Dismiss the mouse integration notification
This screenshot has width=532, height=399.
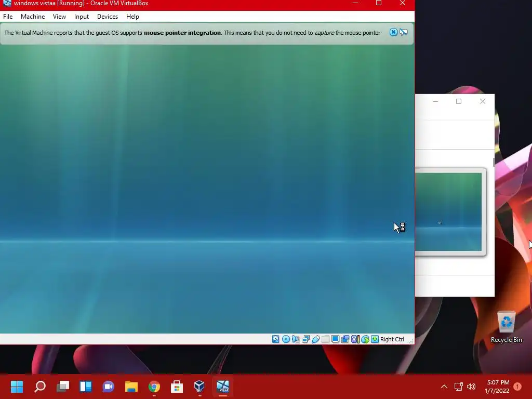(x=393, y=32)
